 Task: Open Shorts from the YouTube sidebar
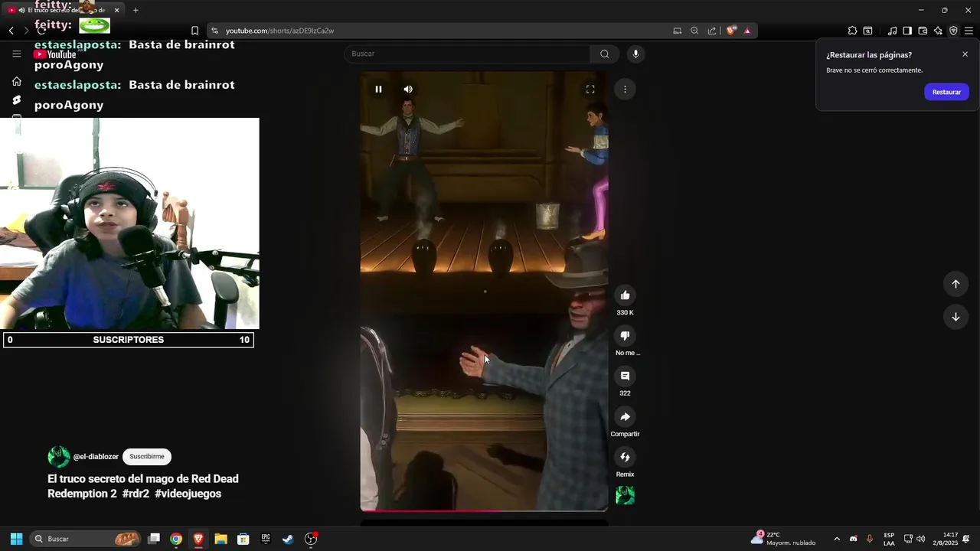click(x=17, y=100)
